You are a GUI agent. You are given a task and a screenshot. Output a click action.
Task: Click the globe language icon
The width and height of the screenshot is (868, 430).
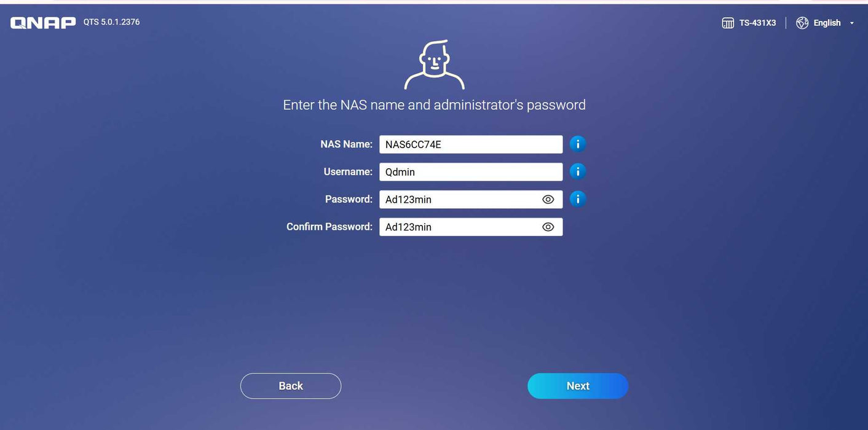pos(802,23)
